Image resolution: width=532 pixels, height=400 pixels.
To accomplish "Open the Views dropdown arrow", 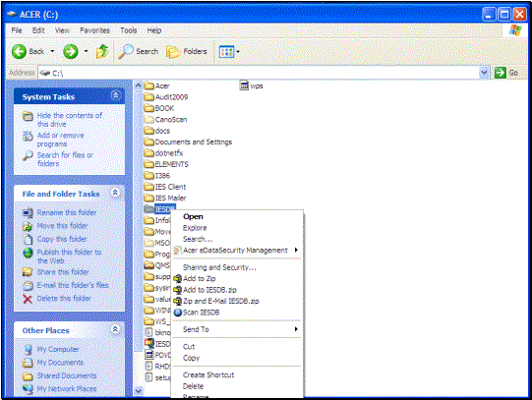I will coord(238,52).
